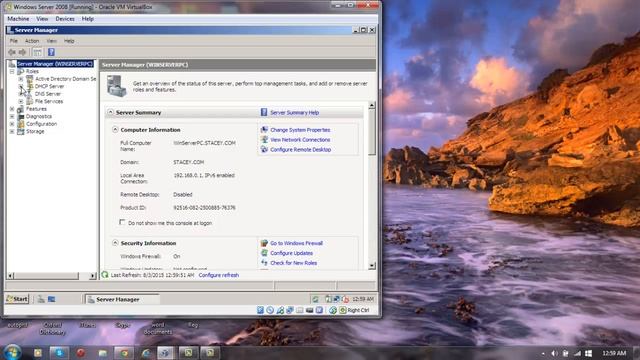Expand the File Services node
This screenshot has height=360, width=640.
pyautogui.click(x=21, y=101)
